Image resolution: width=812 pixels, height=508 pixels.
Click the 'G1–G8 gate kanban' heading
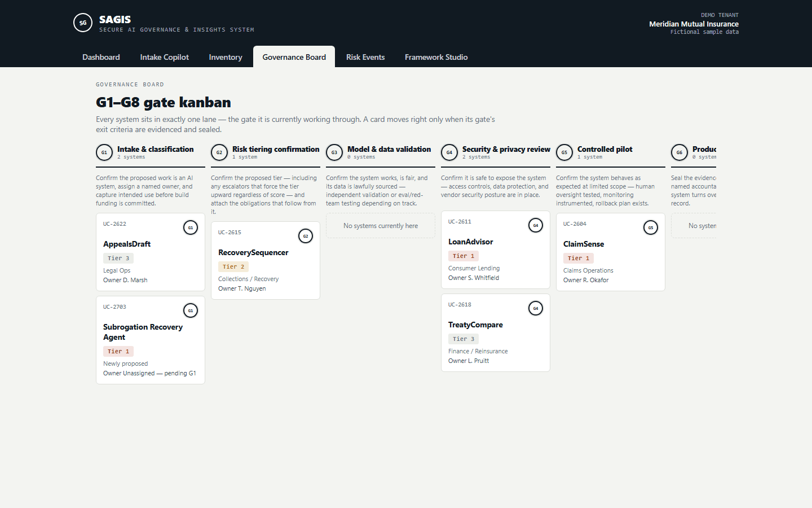(x=164, y=102)
